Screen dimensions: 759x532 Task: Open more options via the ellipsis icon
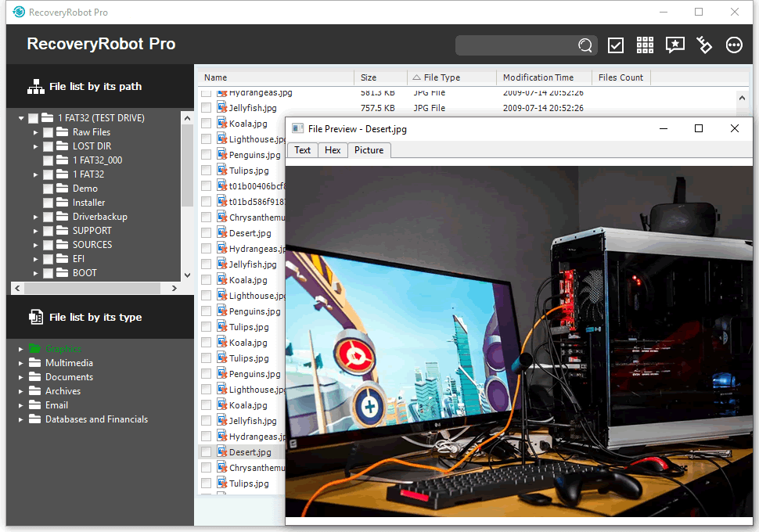tap(734, 45)
